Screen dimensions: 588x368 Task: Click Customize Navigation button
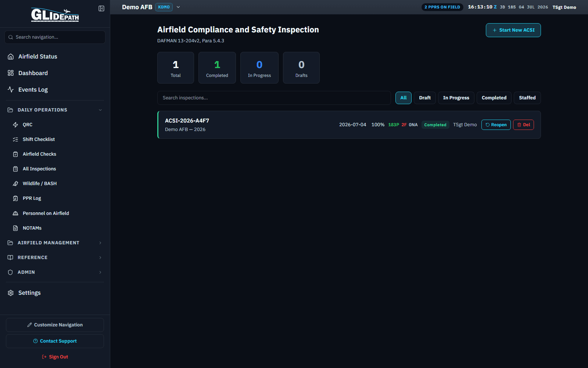click(55, 325)
